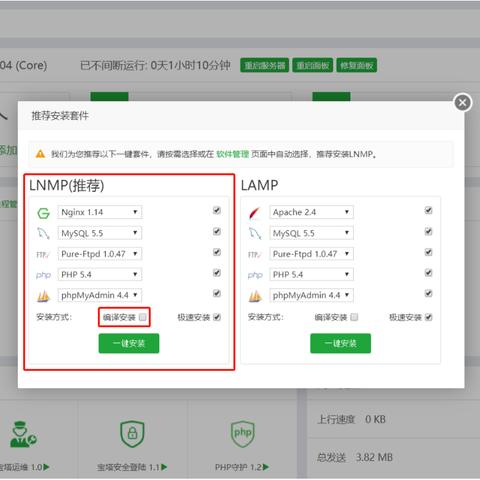The width and height of the screenshot is (480, 480).
Task: Toggle LNMP 极速安装 checkbox
Action: [217, 317]
